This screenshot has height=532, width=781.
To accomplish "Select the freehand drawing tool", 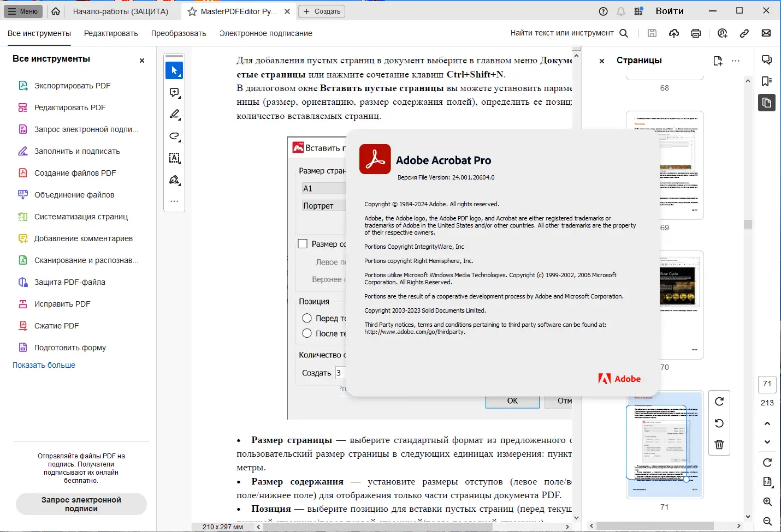I will point(174,136).
